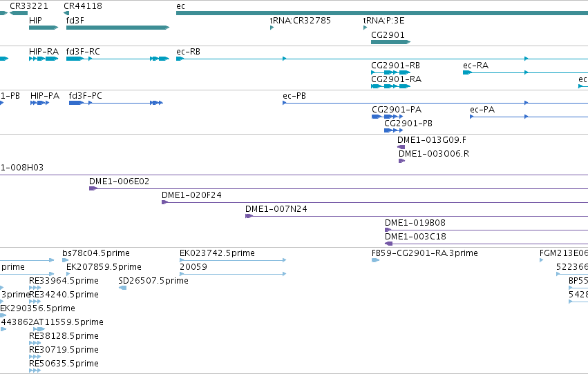Click the ec-PB protein label
This screenshot has width=588, height=374.
(294, 96)
